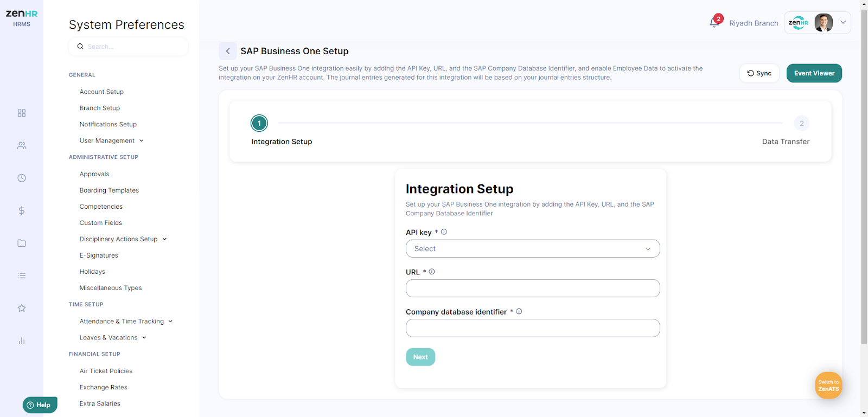
Task: Click the back arrow beside SAP Business One Setup
Action: pyautogui.click(x=228, y=51)
